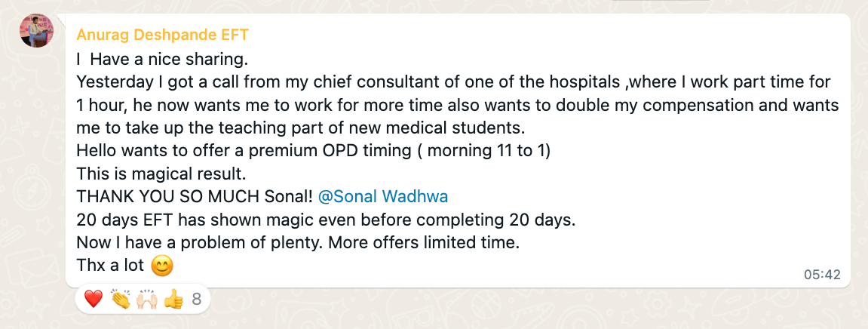Image resolution: width=868 pixels, height=329 pixels.
Task: Click the line "I Have a nice sharing."
Action: (161, 58)
